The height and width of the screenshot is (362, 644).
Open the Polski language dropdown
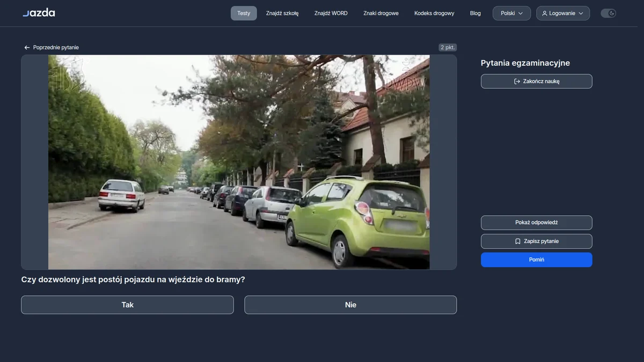pos(511,13)
